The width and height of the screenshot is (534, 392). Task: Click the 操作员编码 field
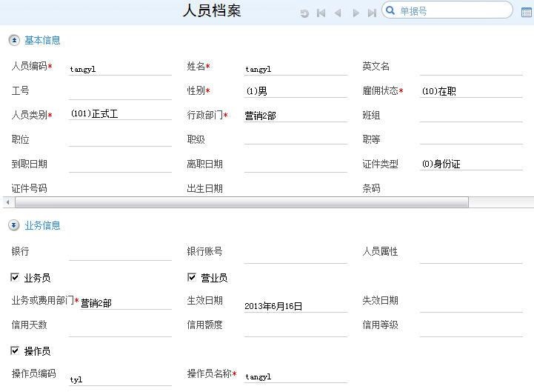click(120, 379)
